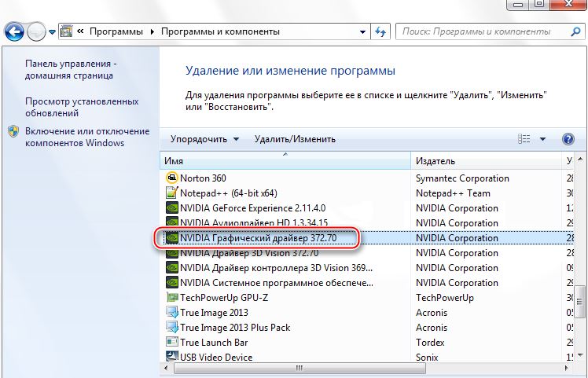Select NVIDIA Графический драйвер 372.70
Screen dimensions: 588x378
coord(258,238)
